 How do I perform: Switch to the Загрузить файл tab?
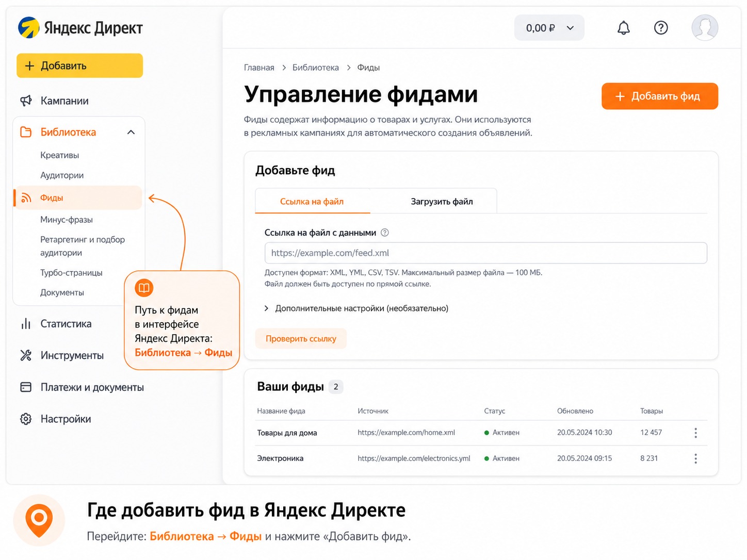tap(442, 202)
